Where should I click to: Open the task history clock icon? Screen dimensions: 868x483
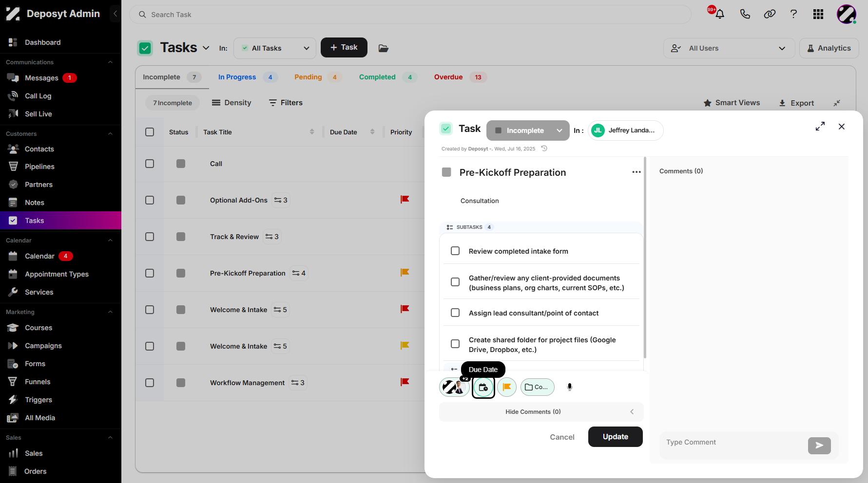tap(544, 149)
